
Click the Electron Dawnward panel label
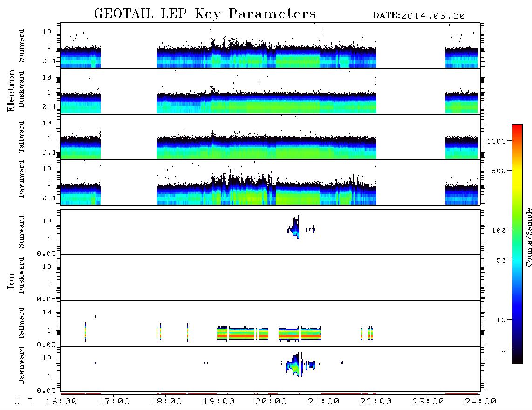21,179
